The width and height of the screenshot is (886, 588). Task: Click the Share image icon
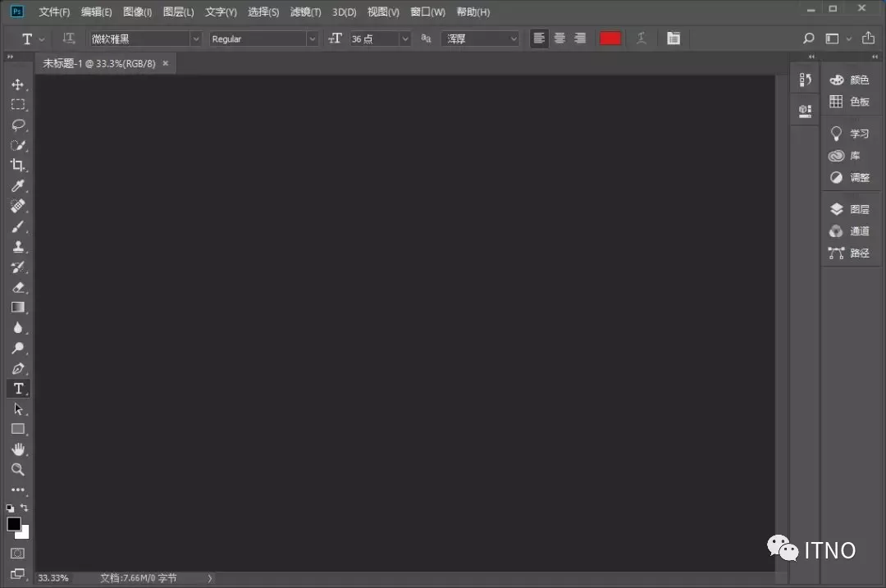[x=868, y=38]
